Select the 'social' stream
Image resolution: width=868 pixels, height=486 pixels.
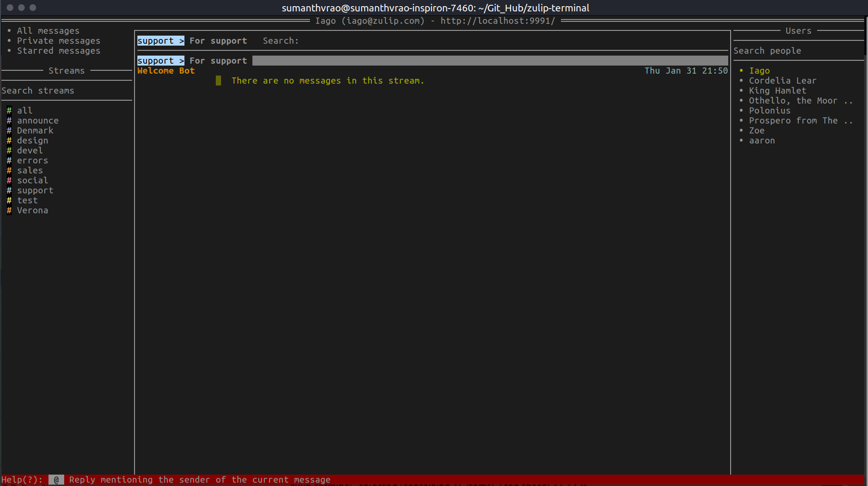[x=32, y=181]
